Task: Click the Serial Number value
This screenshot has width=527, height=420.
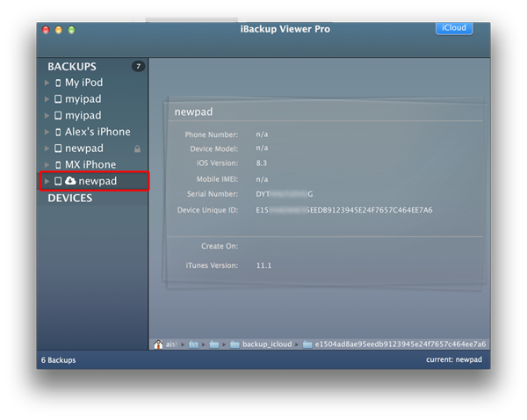Action: (x=285, y=194)
